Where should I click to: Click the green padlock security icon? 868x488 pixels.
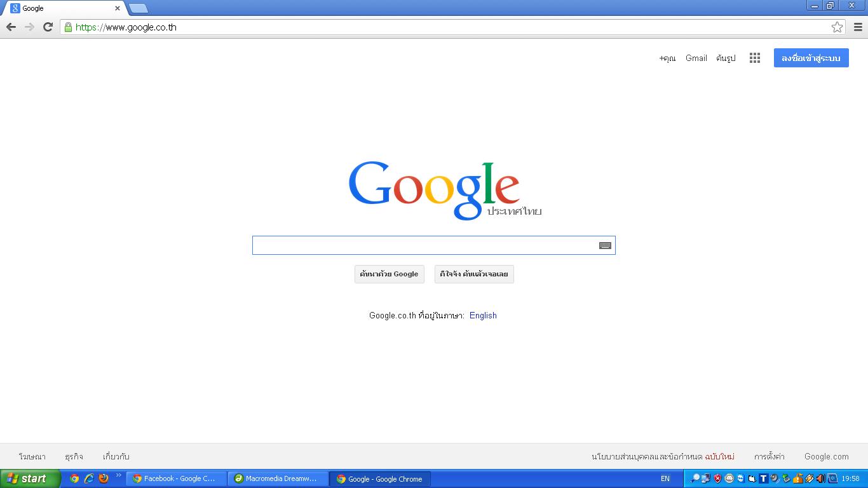68,27
